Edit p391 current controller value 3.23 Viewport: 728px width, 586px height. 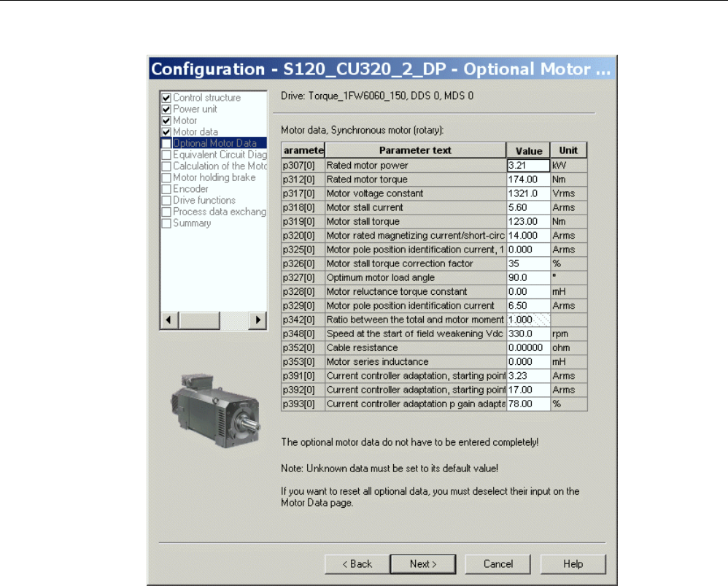pos(528,376)
